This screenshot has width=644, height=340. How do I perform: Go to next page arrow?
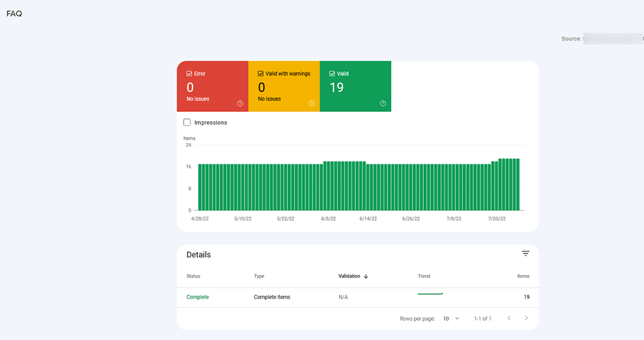click(x=526, y=318)
